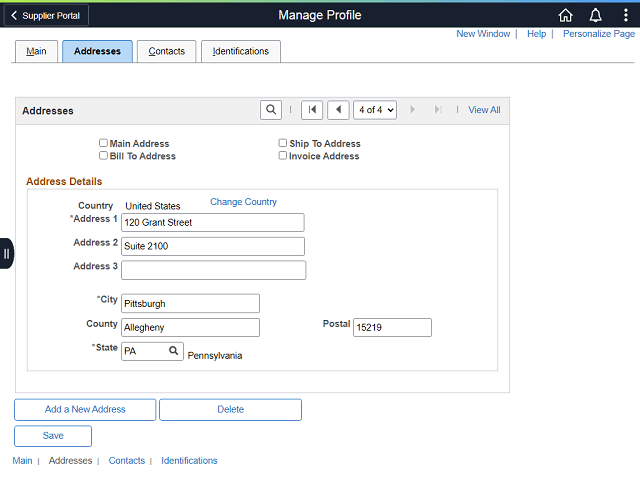Open the notifications bell
640x480 pixels.
coord(596,16)
